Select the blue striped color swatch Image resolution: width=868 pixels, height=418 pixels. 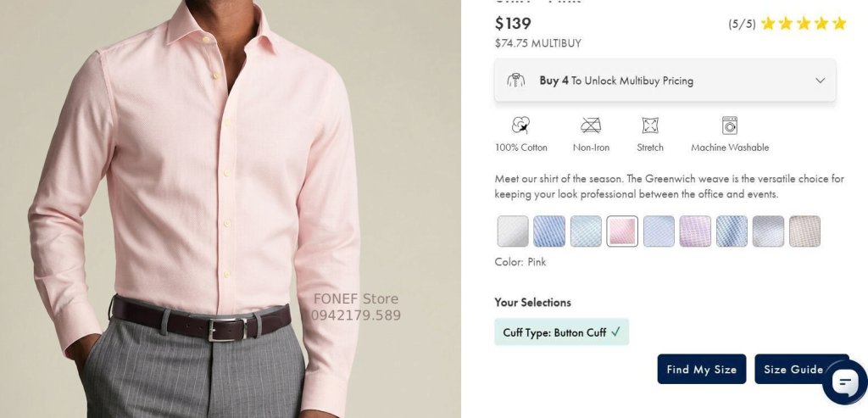[x=549, y=231]
